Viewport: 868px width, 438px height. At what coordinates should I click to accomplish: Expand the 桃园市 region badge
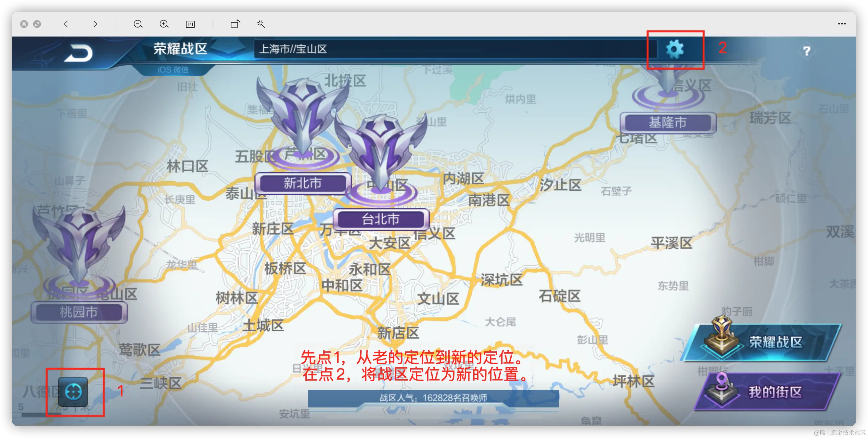pyautogui.click(x=79, y=312)
